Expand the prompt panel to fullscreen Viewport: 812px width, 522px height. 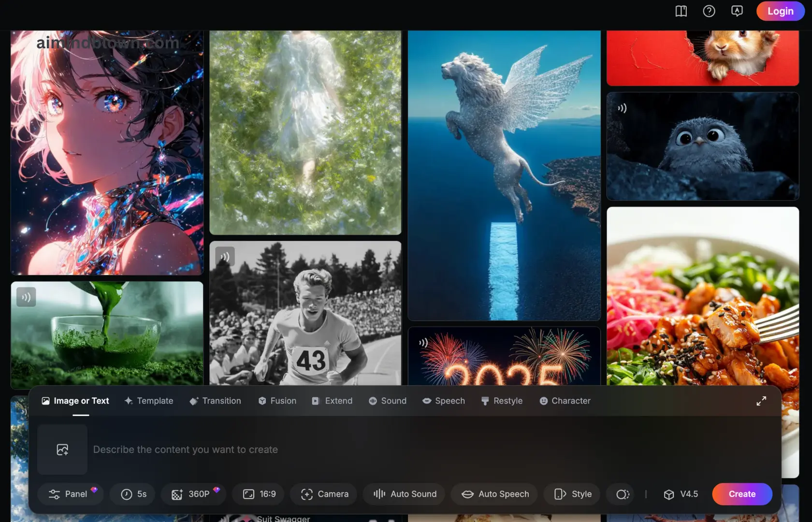tap(761, 401)
